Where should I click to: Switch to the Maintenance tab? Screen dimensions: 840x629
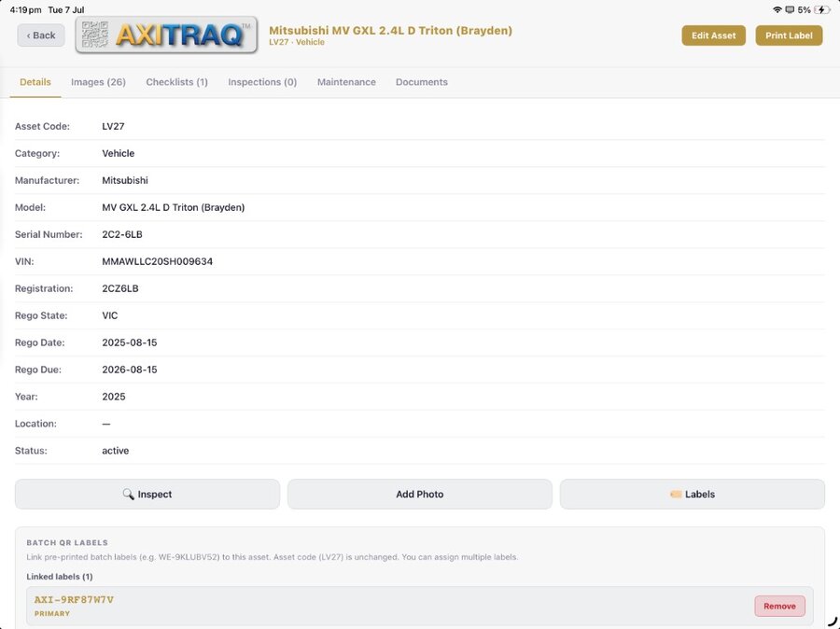(346, 82)
